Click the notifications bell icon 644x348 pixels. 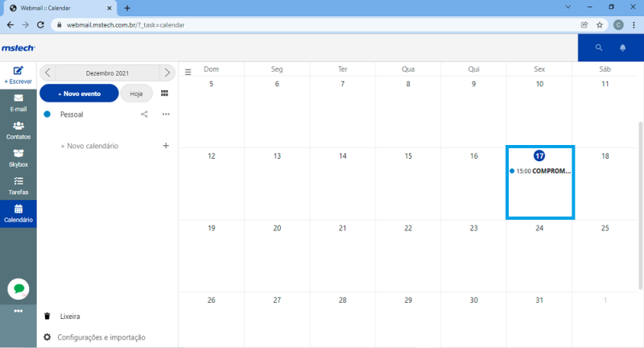click(x=622, y=48)
